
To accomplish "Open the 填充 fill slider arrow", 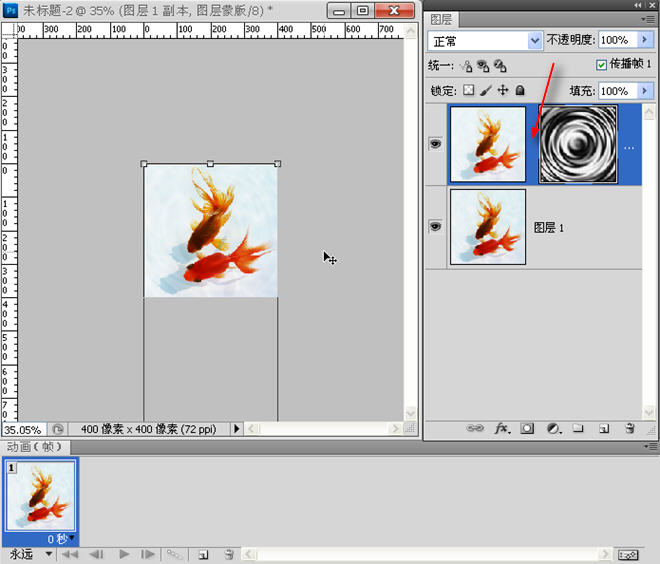I will point(644,90).
